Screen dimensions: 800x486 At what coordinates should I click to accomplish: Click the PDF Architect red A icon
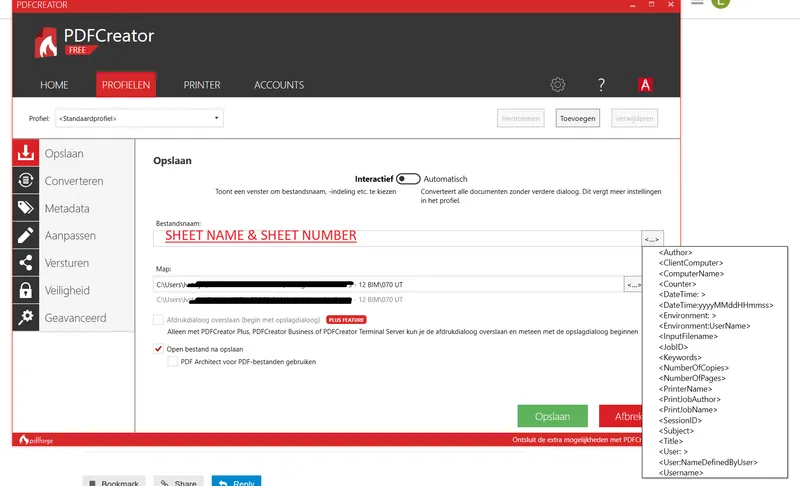(x=645, y=85)
